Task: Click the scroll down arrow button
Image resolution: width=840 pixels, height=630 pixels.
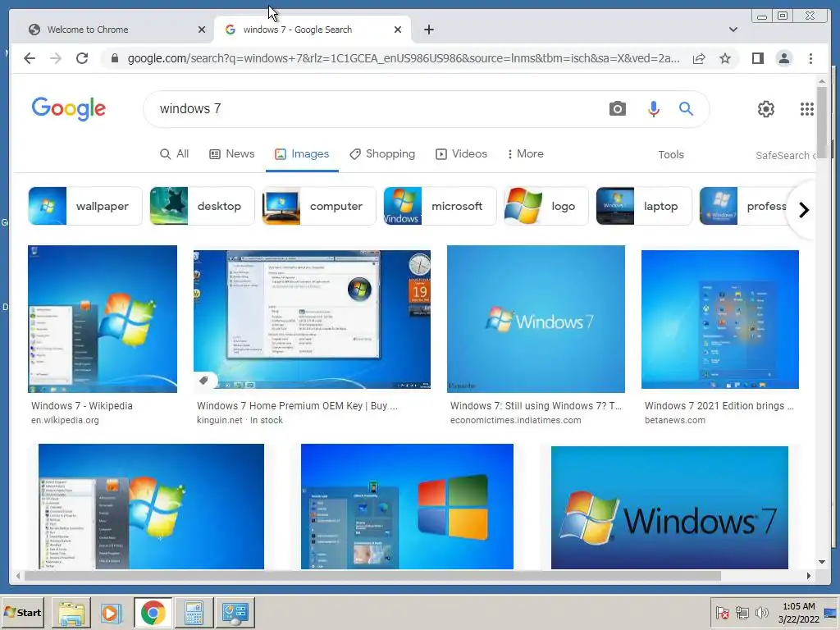Action: click(x=822, y=562)
